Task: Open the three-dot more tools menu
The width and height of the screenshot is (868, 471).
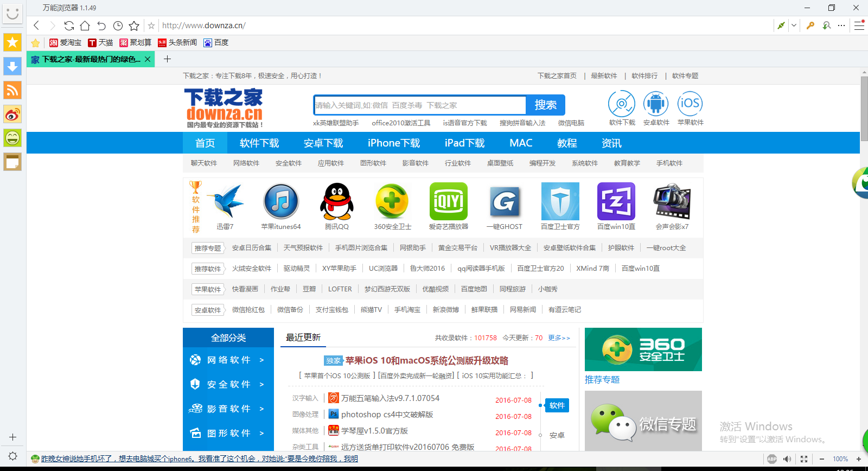Action: click(841, 26)
